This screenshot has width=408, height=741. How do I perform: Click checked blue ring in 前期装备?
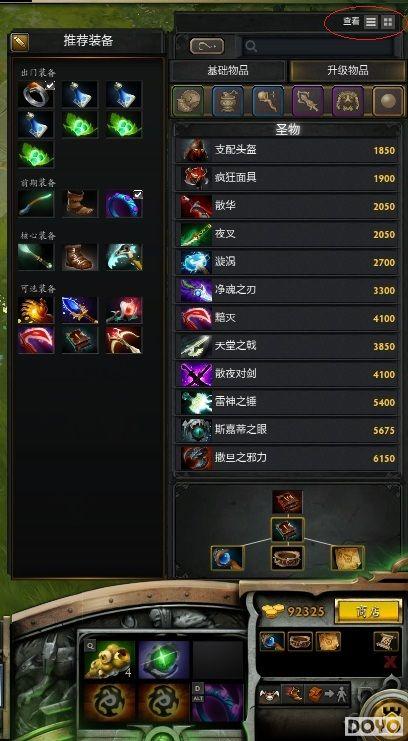(124, 204)
